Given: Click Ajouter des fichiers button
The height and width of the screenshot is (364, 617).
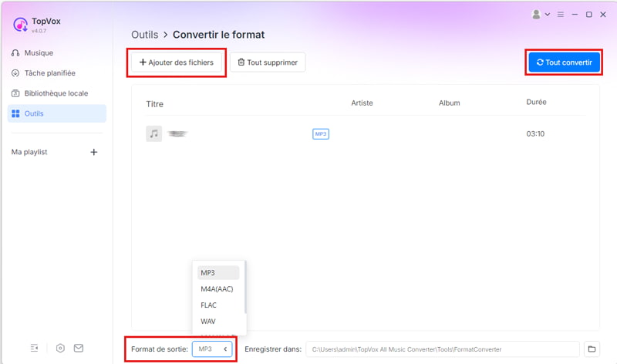Looking at the screenshot, I should click(177, 62).
